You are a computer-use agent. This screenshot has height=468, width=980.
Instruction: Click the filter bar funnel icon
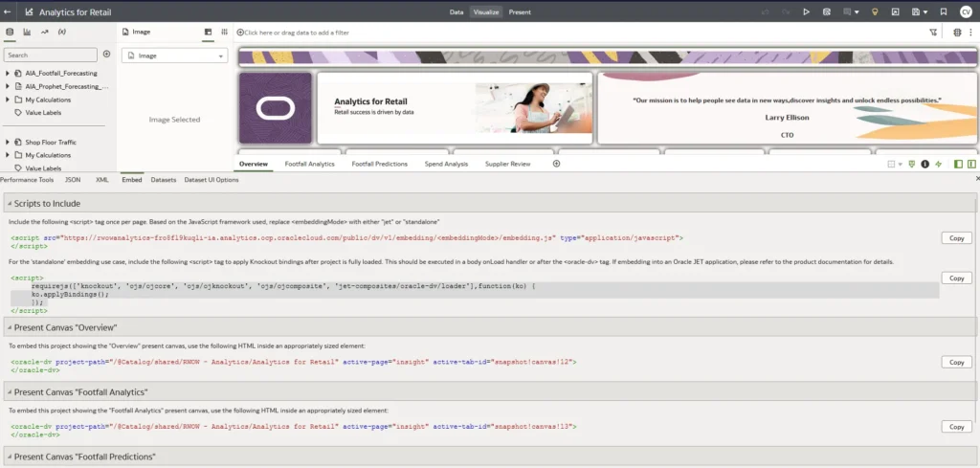click(933, 33)
